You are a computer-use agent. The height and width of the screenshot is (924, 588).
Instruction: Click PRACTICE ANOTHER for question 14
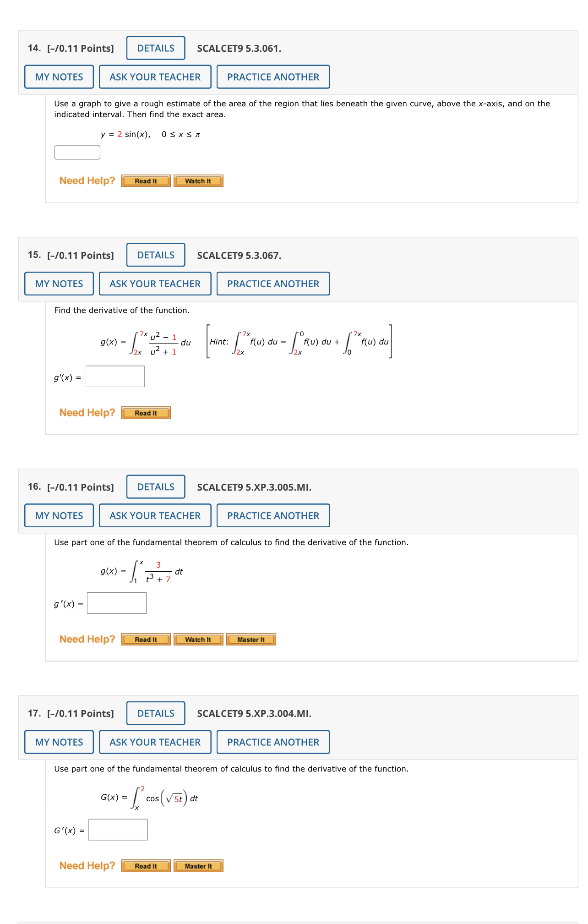coord(272,77)
